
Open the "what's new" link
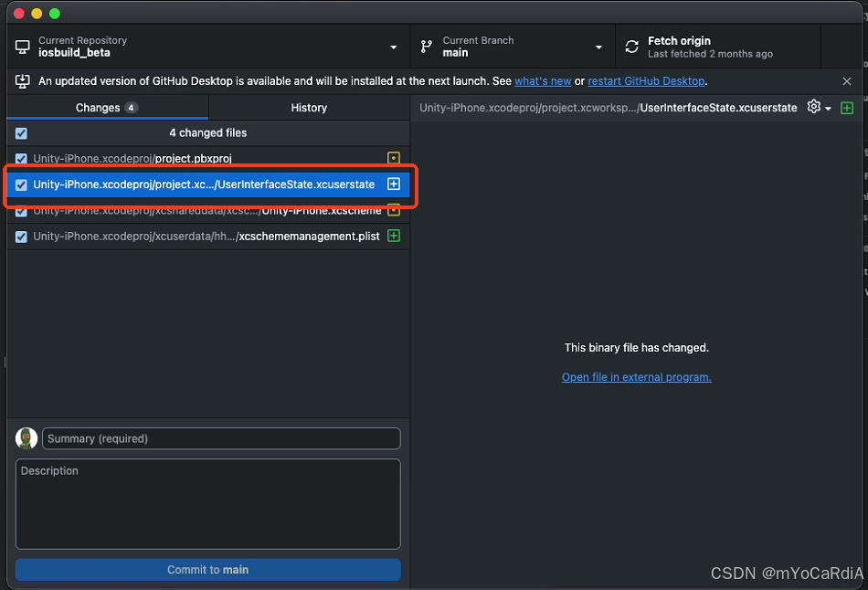click(x=543, y=81)
